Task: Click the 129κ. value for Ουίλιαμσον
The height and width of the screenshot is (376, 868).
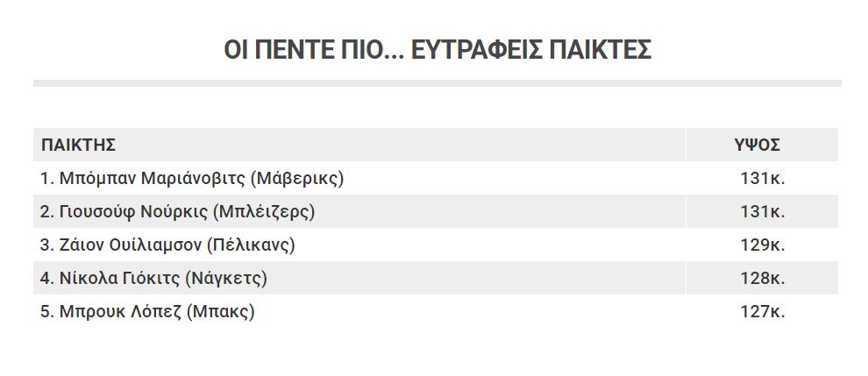Action: pyautogui.click(x=763, y=245)
